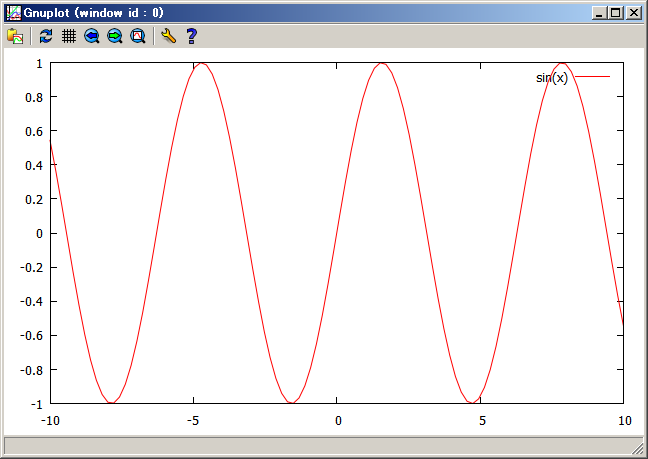Click the red legend line sample
648x459 pixels.
coord(591,77)
